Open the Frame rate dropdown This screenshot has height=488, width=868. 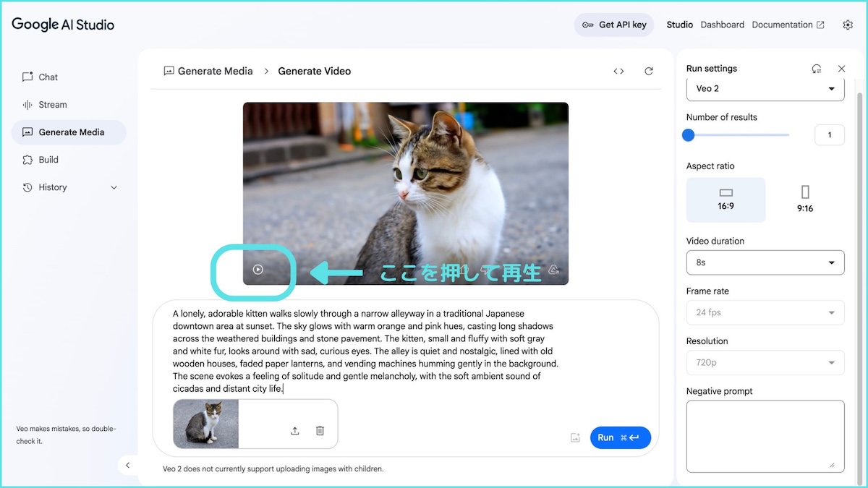(765, 312)
